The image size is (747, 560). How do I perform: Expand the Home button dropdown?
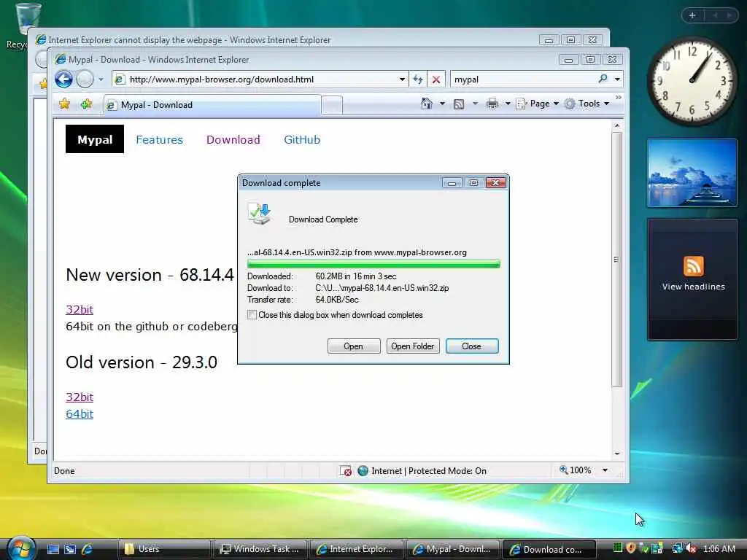[442, 104]
